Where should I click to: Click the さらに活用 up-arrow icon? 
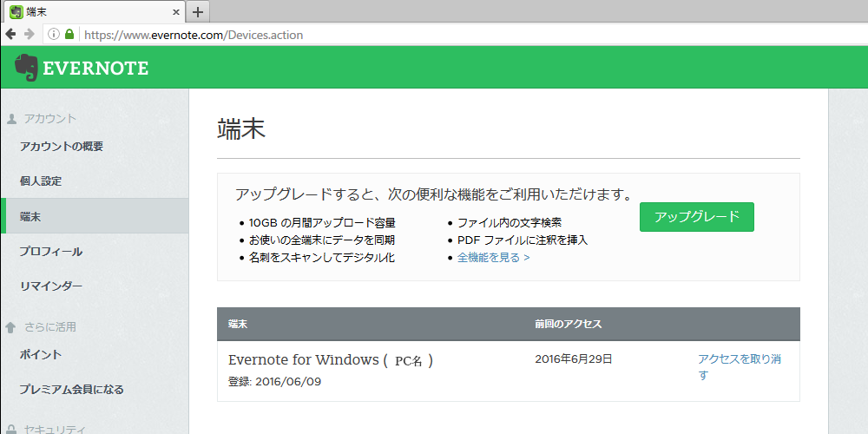pyautogui.click(x=10, y=327)
